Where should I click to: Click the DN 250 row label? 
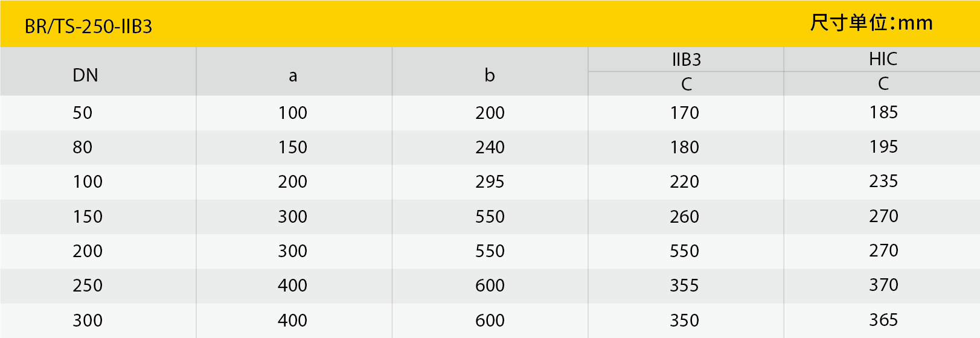[x=88, y=285]
